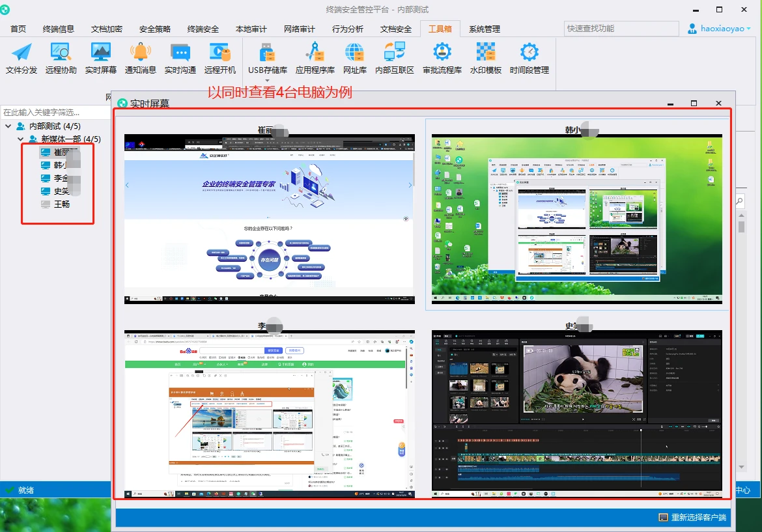Screen dimensions: 762x532
Task: Click the scrollbar down arrow at right
Action: pos(742,467)
